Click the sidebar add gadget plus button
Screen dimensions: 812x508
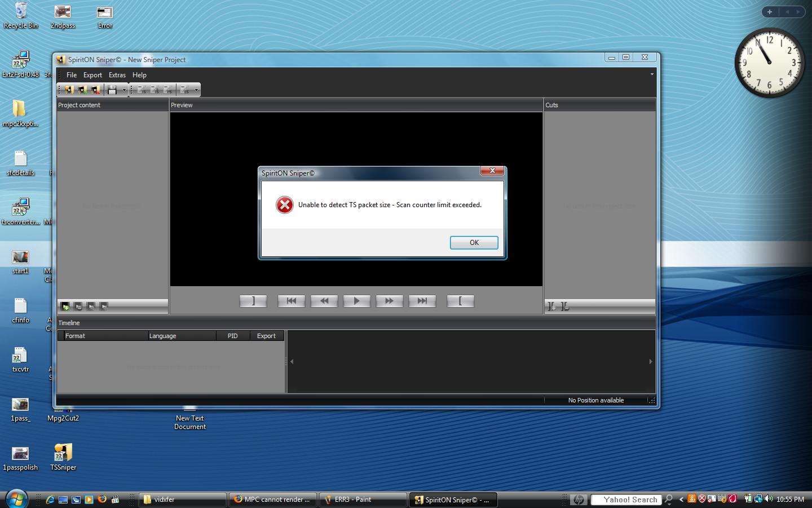[769, 11]
